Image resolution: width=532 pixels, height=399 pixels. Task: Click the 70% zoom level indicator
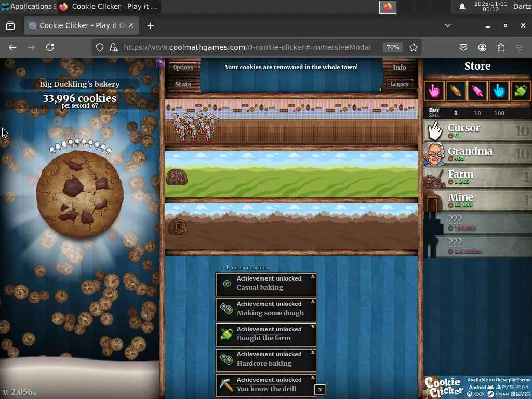click(x=393, y=47)
